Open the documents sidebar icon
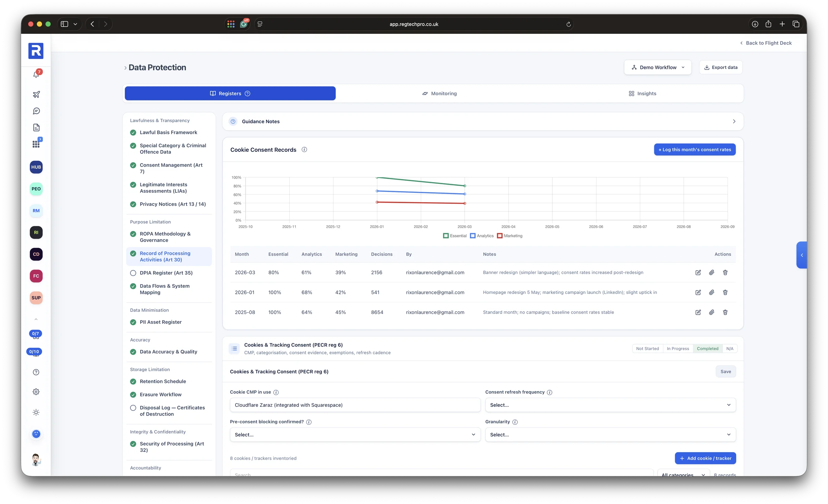This screenshot has height=504, width=828. click(x=36, y=128)
